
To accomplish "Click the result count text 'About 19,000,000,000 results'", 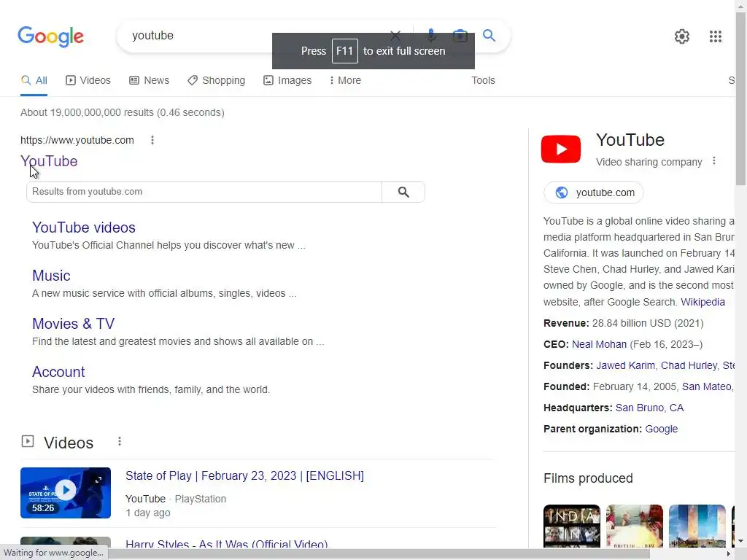I will tap(88, 112).
